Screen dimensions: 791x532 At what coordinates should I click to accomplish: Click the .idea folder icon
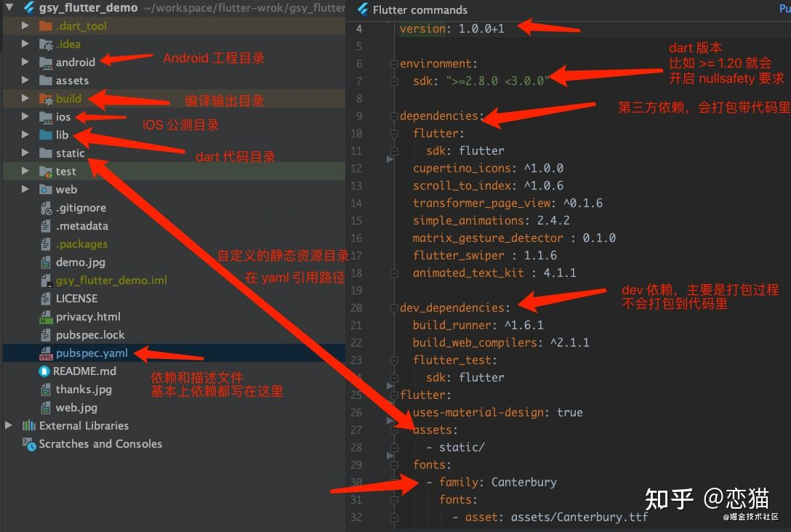46,44
